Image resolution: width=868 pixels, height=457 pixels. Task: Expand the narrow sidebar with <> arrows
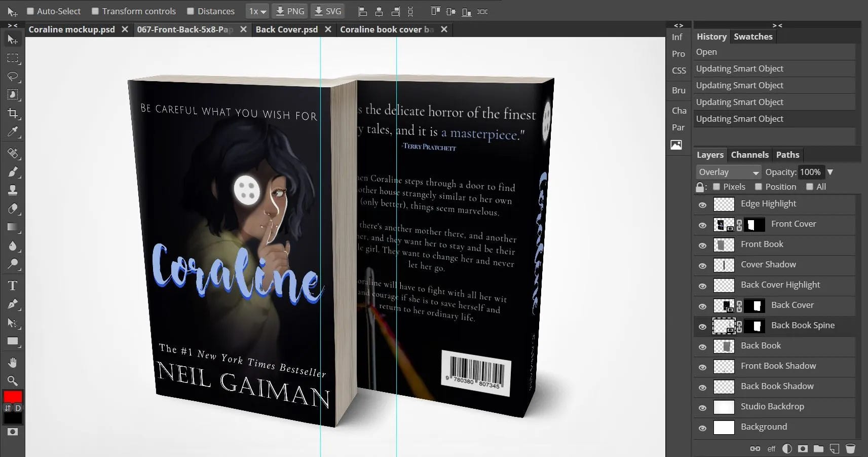(x=678, y=25)
